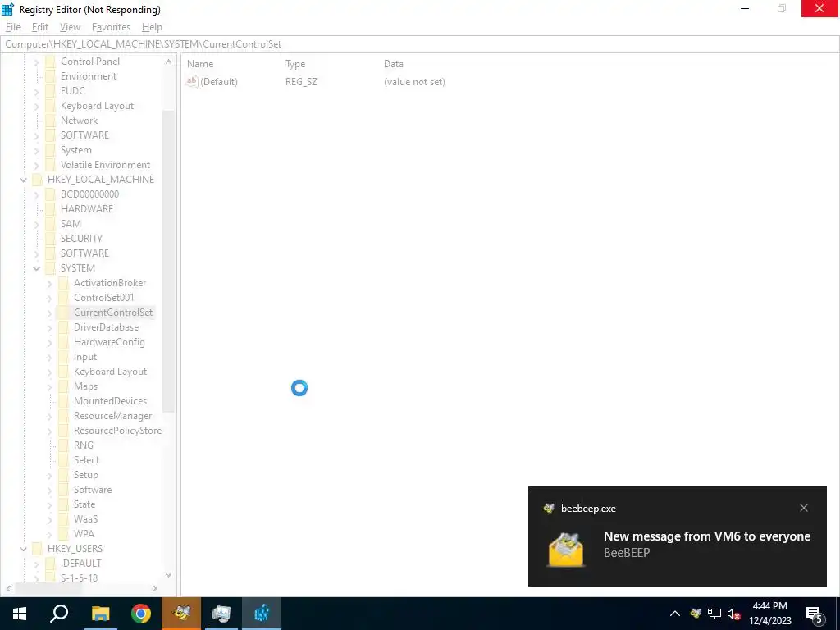Open the File menu

click(x=13, y=27)
